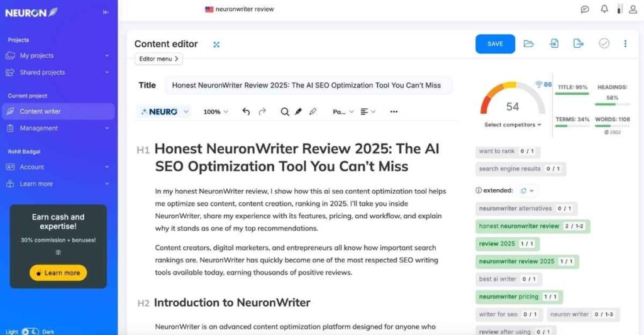
Task: Open copy dropdown next to extended
Action: click(x=528, y=190)
